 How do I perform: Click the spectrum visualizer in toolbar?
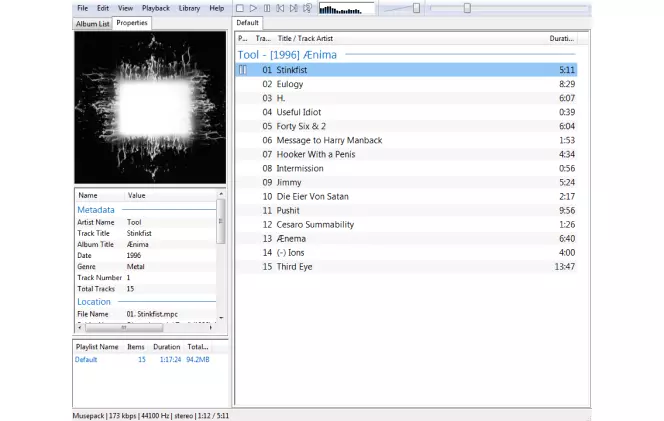[x=346, y=8]
